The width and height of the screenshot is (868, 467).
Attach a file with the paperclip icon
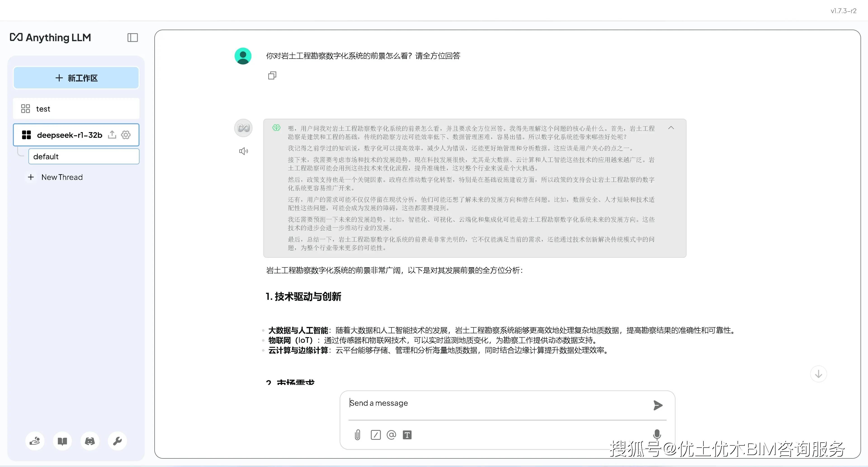click(358, 435)
